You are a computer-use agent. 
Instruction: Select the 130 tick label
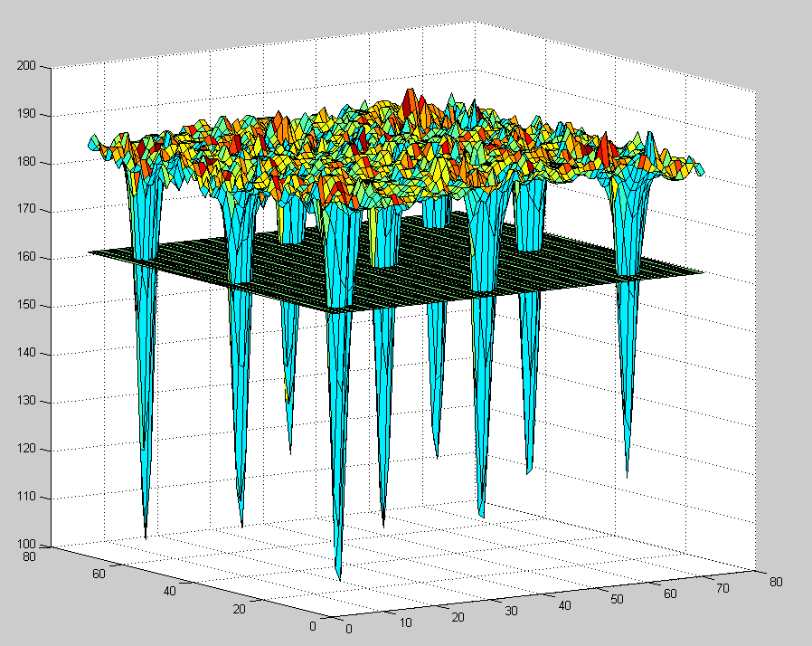[x=26, y=401]
